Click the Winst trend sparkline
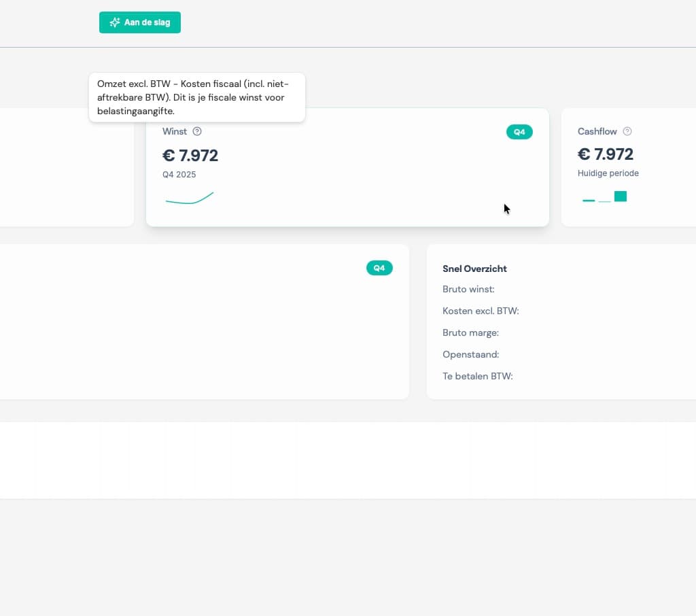 point(190,198)
